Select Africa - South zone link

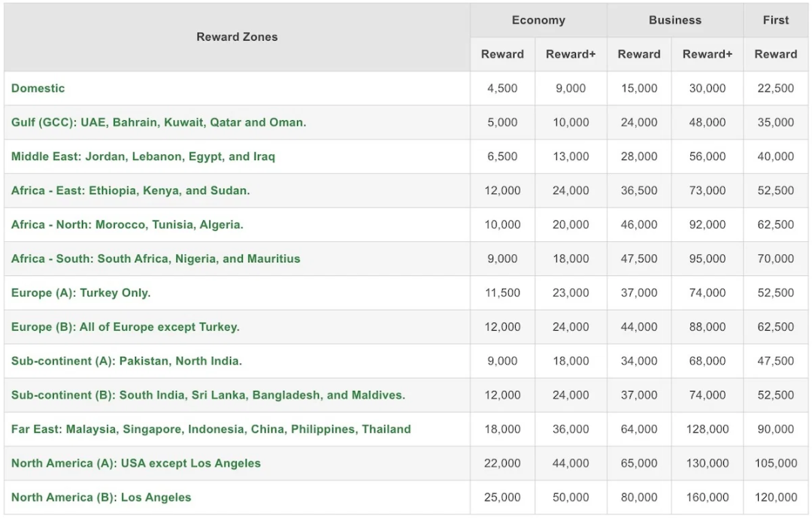(x=156, y=259)
